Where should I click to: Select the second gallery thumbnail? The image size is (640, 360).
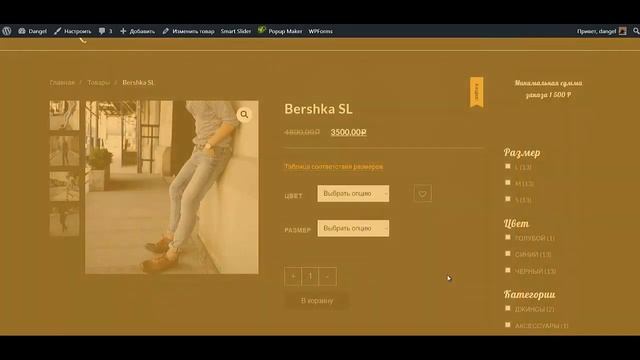(64, 151)
